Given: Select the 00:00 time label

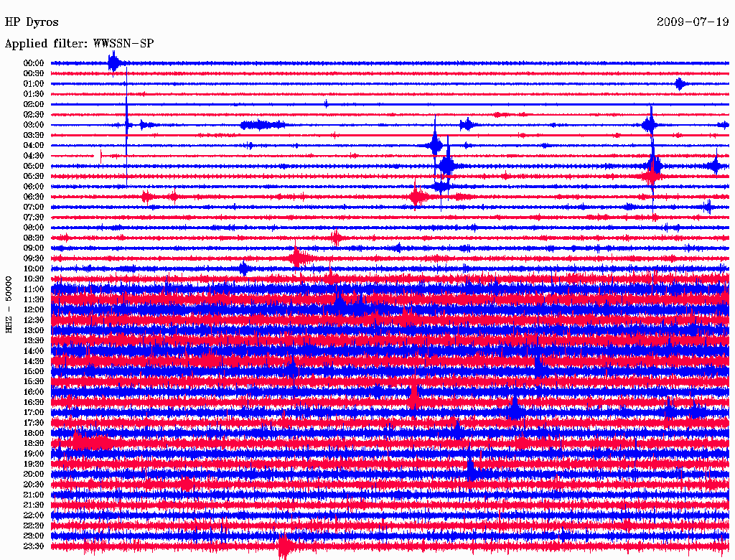Looking at the screenshot, I should tap(33, 63).
